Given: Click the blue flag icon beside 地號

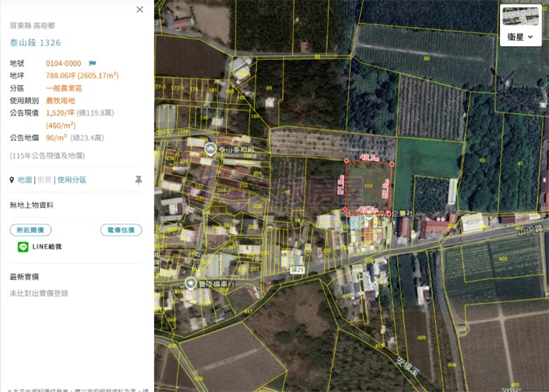Looking at the screenshot, I should [92, 63].
